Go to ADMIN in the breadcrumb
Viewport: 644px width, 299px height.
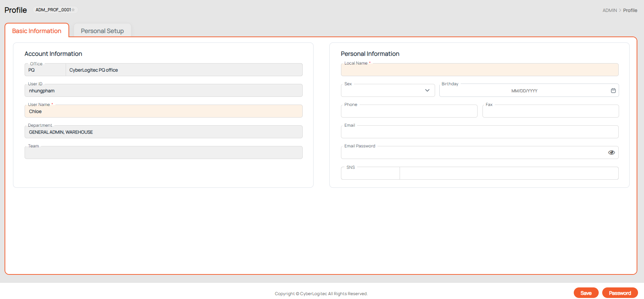(610, 11)
